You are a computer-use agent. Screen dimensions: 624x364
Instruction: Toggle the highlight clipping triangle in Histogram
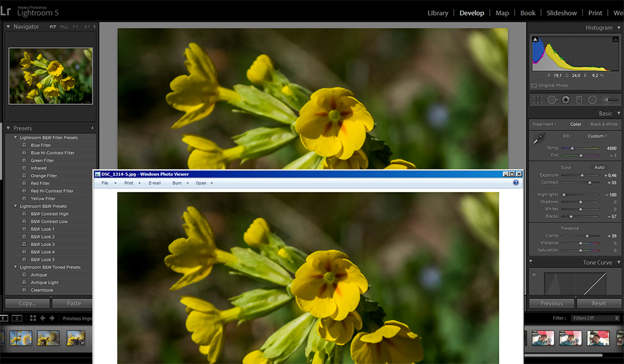click(x=615, y=39)
